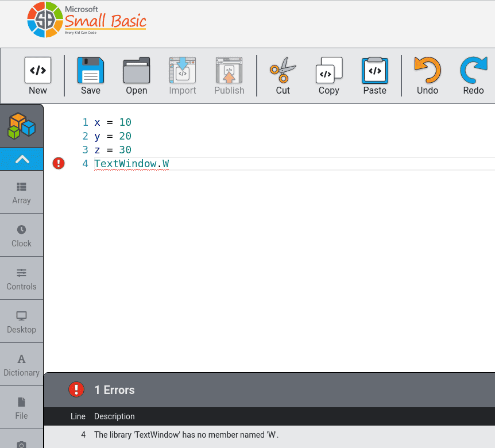Click the colored cubes library icon
This screenshot has width=495, height=448.
tap(21, 126)
